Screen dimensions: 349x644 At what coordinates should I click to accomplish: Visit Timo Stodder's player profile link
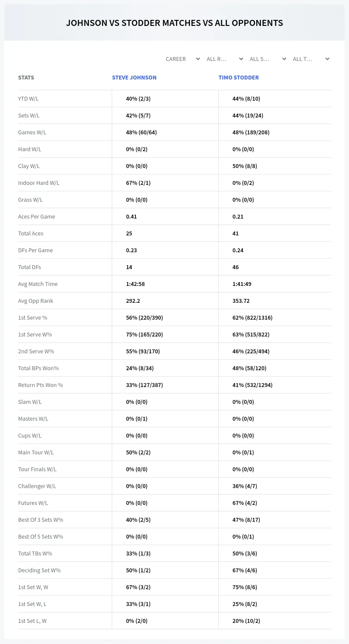pos(239,78)
